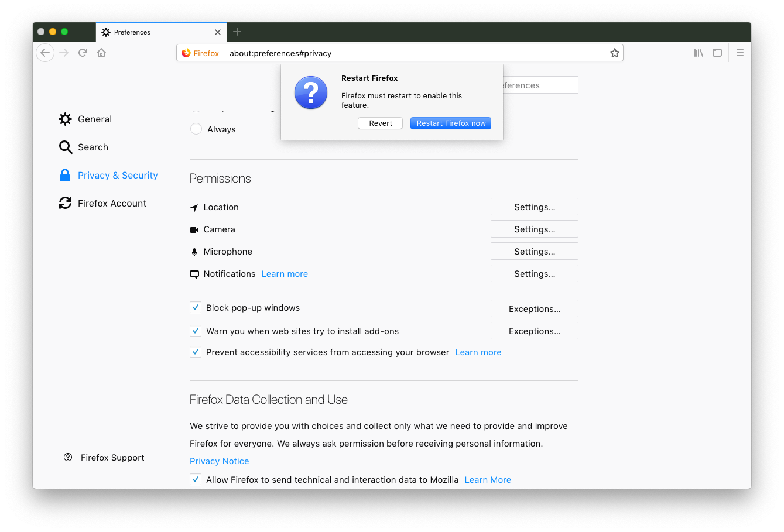Open the Library icon in toolbar

(699, 53)
